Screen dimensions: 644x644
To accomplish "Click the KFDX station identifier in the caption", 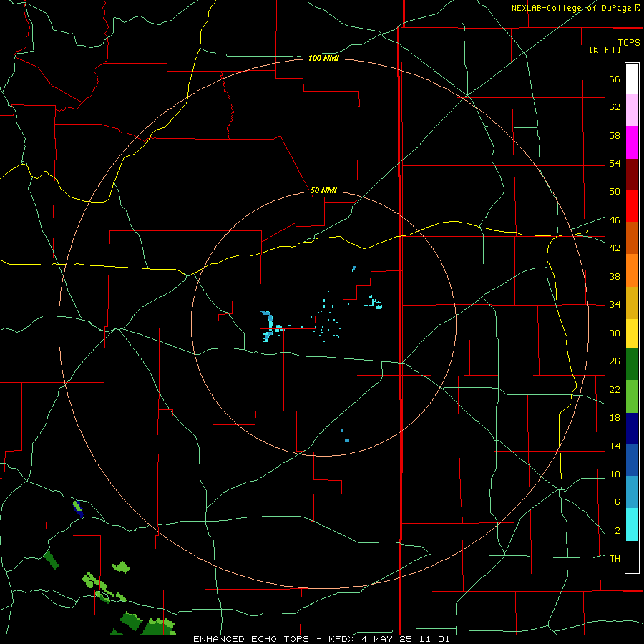I will click(x=343, y=639).
